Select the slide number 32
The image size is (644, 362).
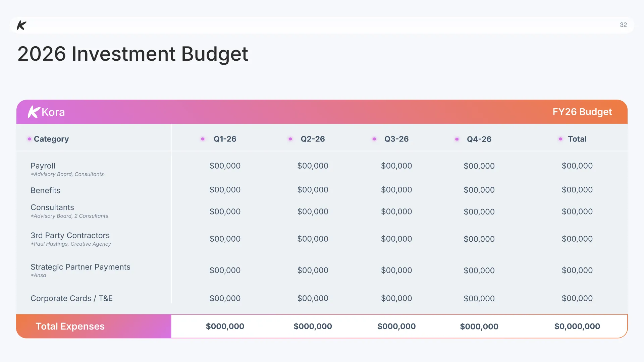pos(623,25)
